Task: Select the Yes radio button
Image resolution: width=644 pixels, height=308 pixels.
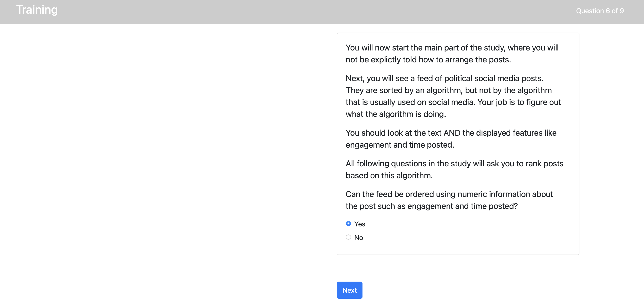Action: tap(348, 224)
